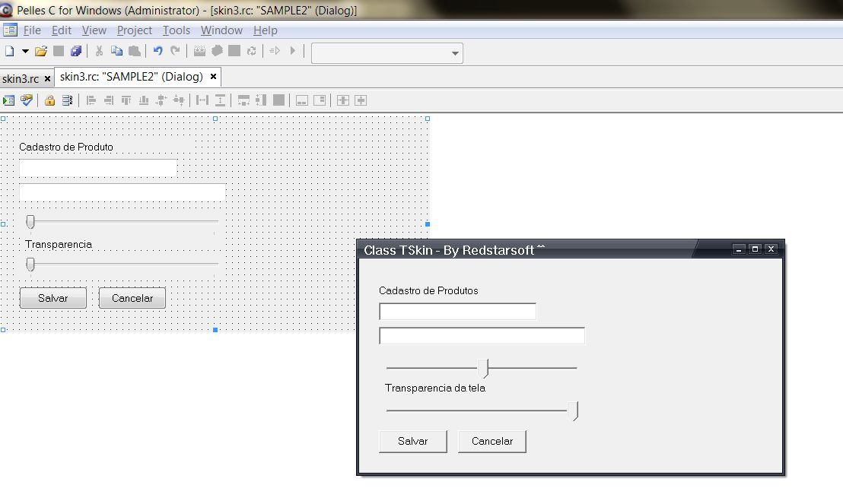Click the Rebuild refresh icon
The height and width of the screenshot is (504, 843).
[251, 51]
